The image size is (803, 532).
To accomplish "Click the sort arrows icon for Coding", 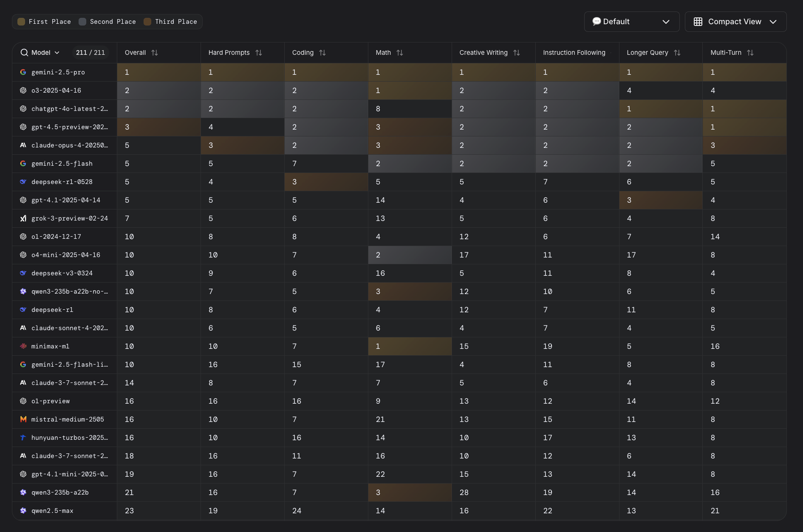I will pos(322,53).
